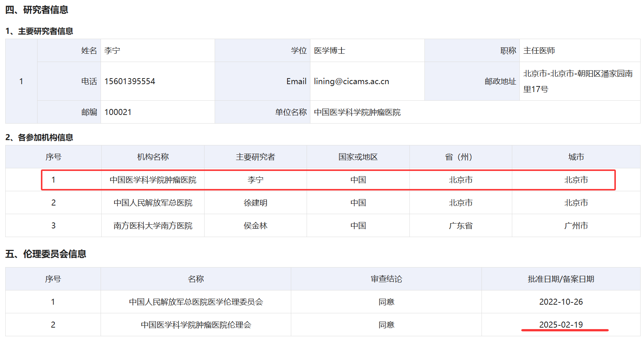Select the email lining@cicams.ac.cn
Viewport: 644px width, 340px height.
tap(352, 81)
